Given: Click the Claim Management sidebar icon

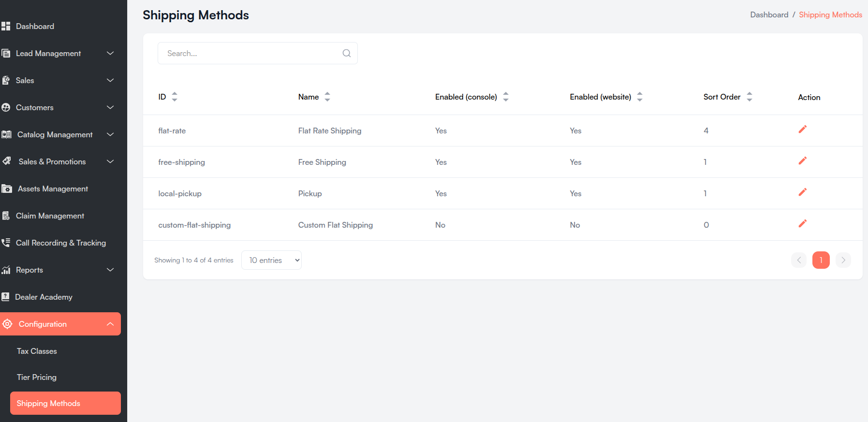Looking at the screenshot, I should pos(6,216).
